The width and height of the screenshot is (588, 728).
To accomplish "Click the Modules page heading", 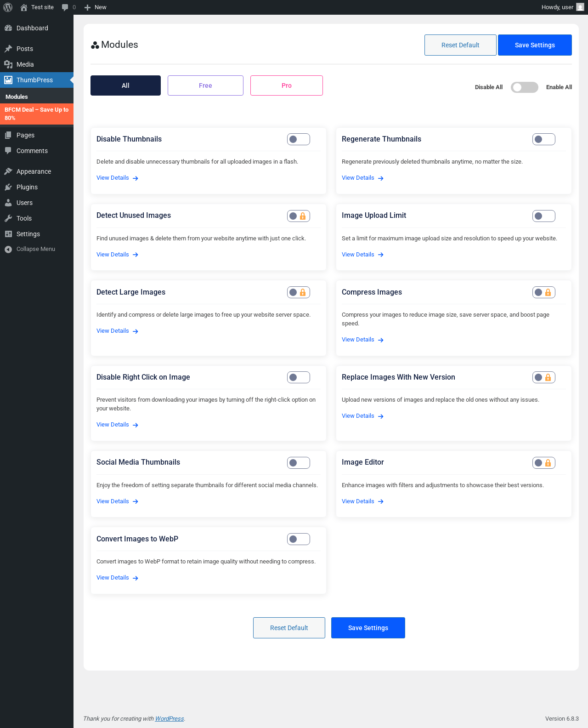I will pos(119,45).
